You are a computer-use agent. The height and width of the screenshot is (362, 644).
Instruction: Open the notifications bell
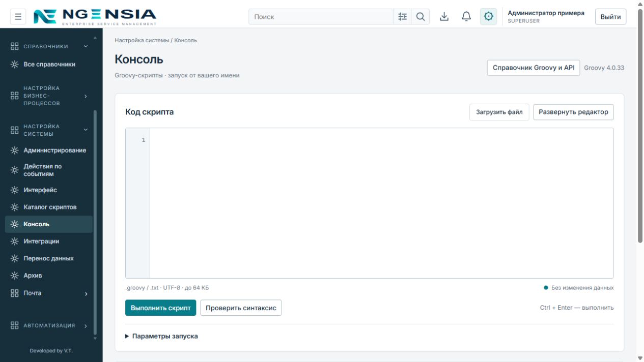click(466, 17)
